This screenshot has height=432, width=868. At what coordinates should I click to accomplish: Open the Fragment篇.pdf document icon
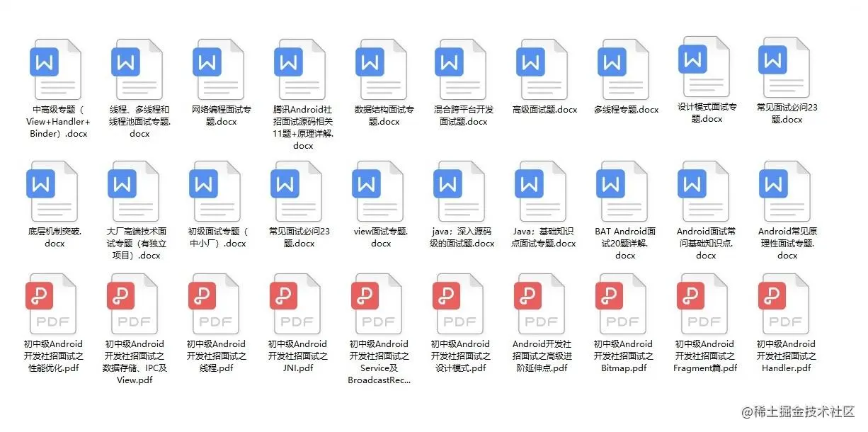pos(705,304)
